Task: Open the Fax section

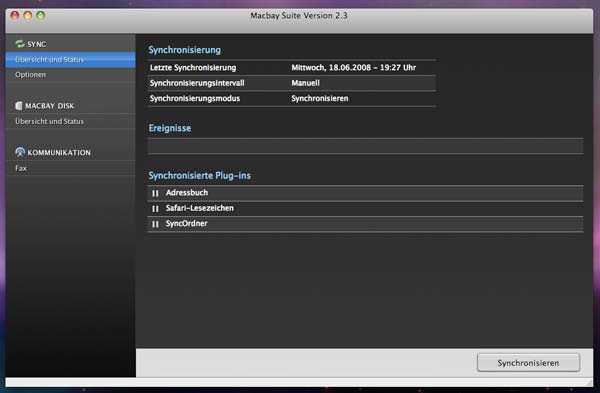Action: [71, 168]
